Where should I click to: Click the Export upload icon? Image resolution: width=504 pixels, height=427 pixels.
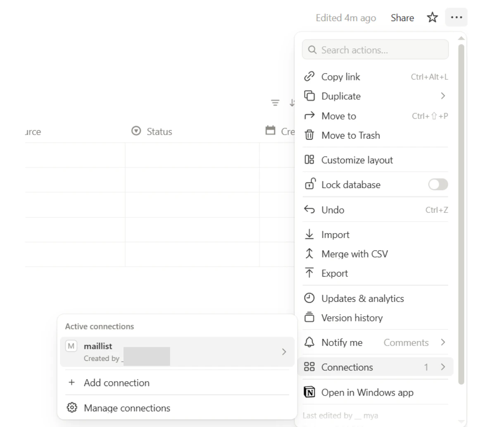tap(309, 273)
